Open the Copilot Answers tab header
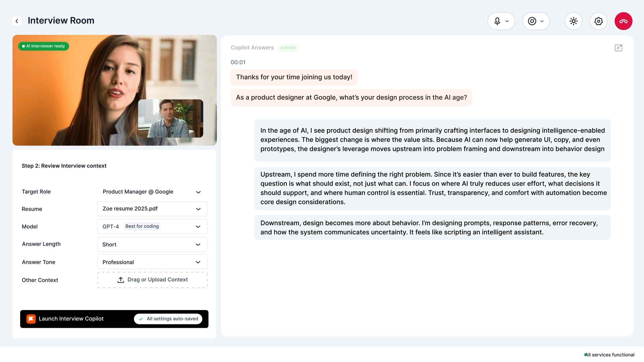This screenshot has height=362, width=644. 252,47
